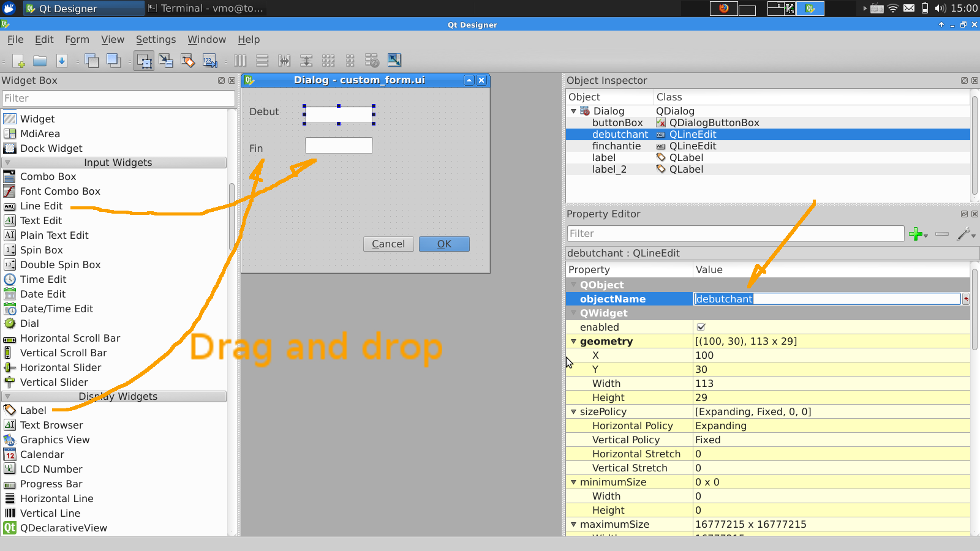Screen dimensions: 980x551
Task: Click the battery tray icon
Action: click(925, 9)
